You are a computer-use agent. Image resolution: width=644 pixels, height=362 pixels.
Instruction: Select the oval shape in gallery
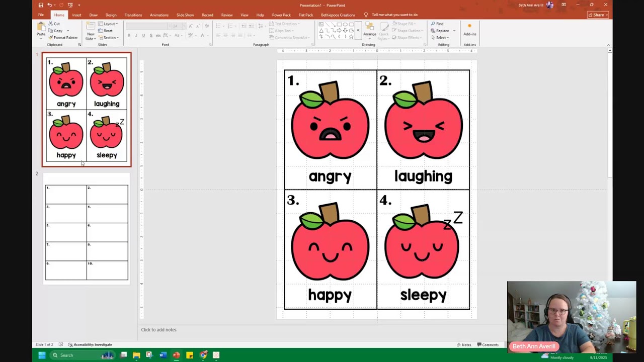(x=345, y=24)
